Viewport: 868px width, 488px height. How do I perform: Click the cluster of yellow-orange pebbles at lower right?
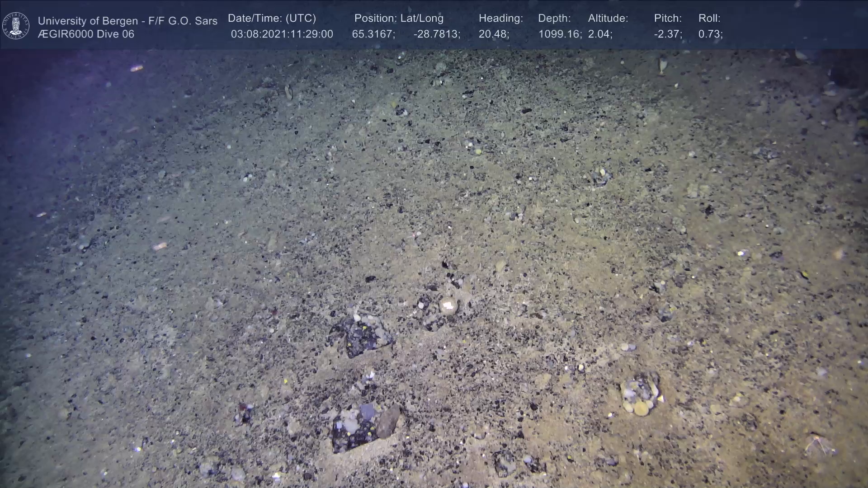pos(640,395)
